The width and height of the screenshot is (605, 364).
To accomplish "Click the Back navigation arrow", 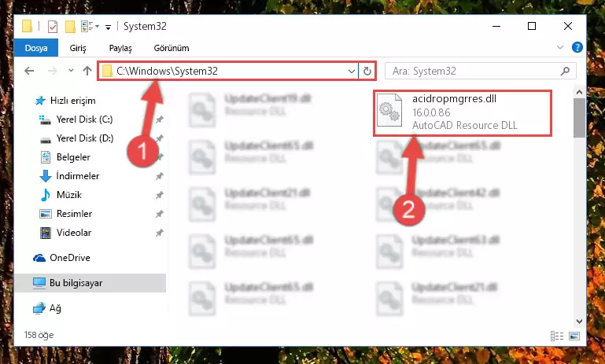I will point(29,71).
